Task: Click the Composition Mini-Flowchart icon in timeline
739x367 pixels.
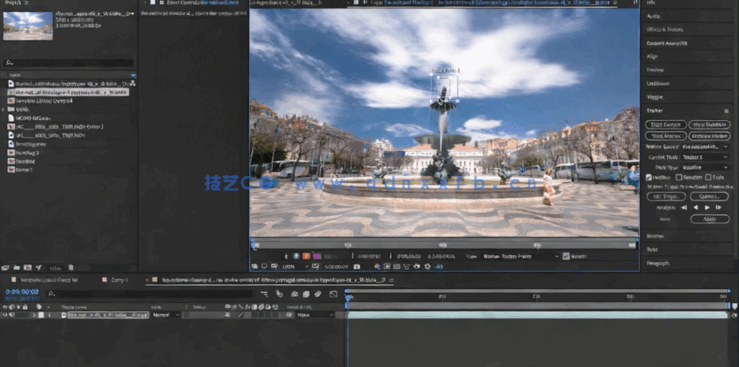Action: [264, 294]
